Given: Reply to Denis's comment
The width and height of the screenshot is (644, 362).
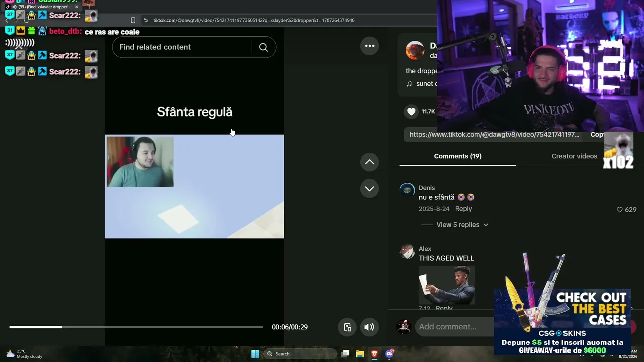Looking at the screenshot, I should [x=463, y=209].
